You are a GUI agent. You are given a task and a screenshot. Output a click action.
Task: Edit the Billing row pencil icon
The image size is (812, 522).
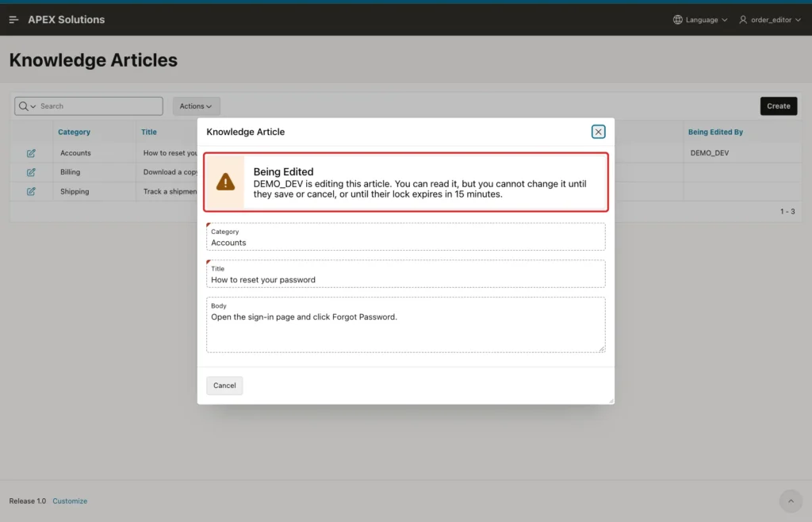[31, 172]
